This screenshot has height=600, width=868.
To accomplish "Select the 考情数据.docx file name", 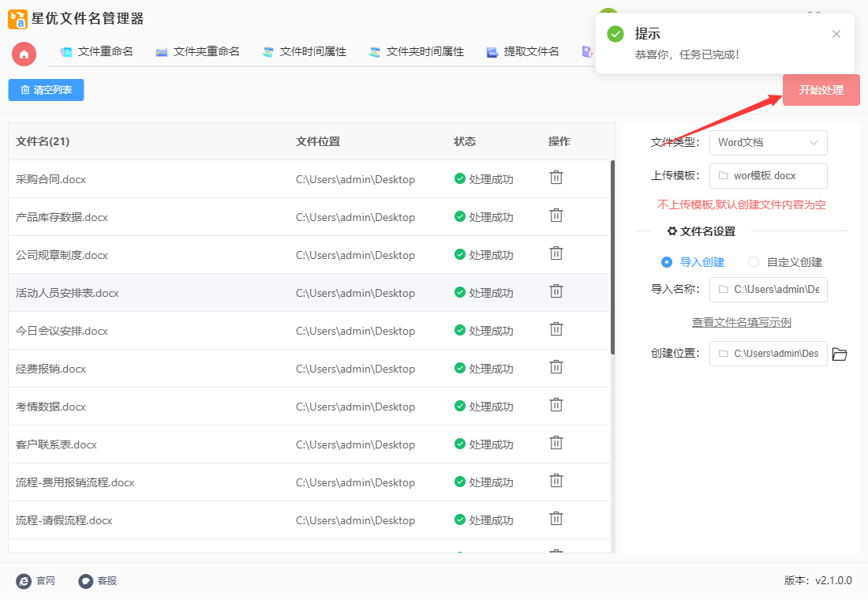I will click(51, 407).
